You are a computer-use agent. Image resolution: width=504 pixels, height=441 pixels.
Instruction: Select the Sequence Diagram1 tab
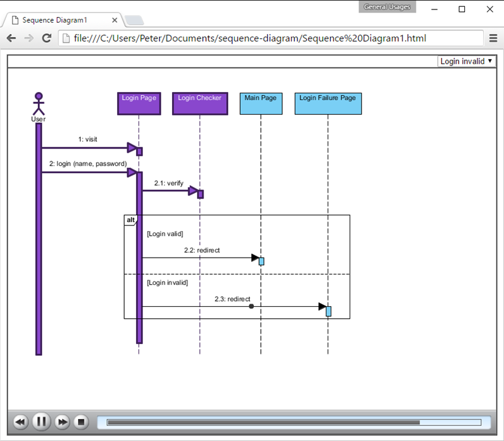pyautogui.click(x=62, y=20)
